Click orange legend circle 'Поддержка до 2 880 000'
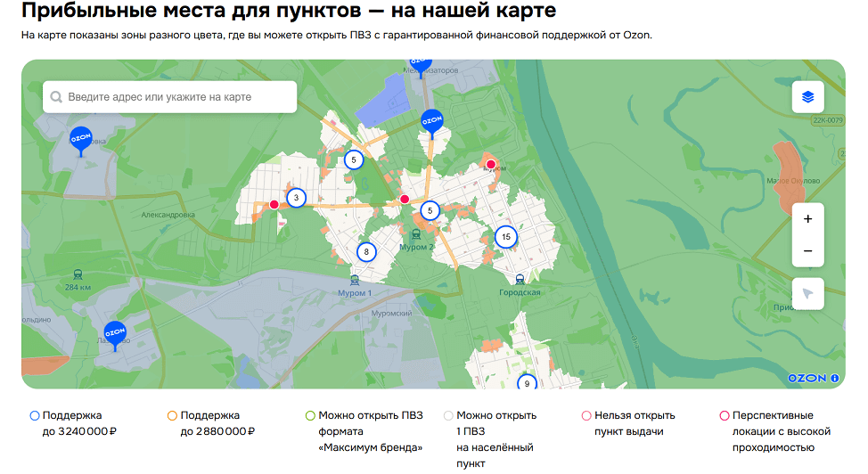The width and height of the screenshot is (868, 474). click(172, 416)
